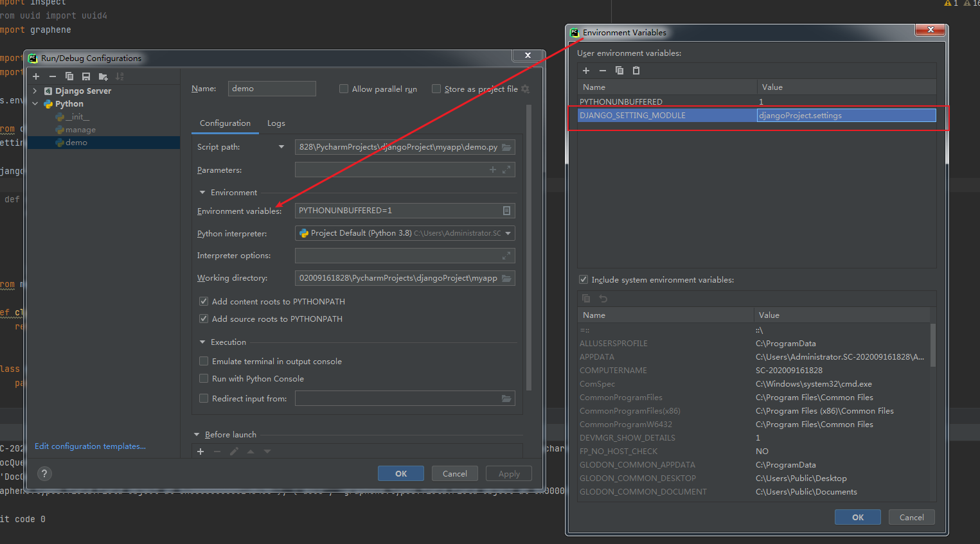Switch to the Logs tab
980x544 pixels.
coord(276,123)
